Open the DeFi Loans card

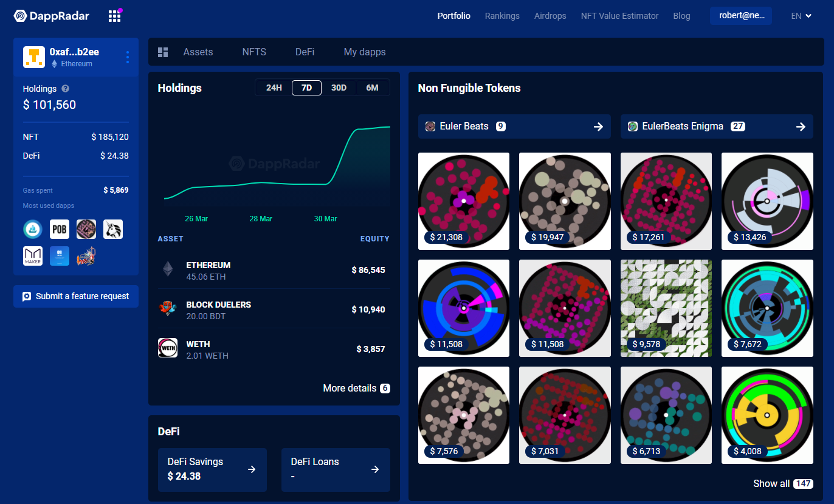click(x=336, y=470)
